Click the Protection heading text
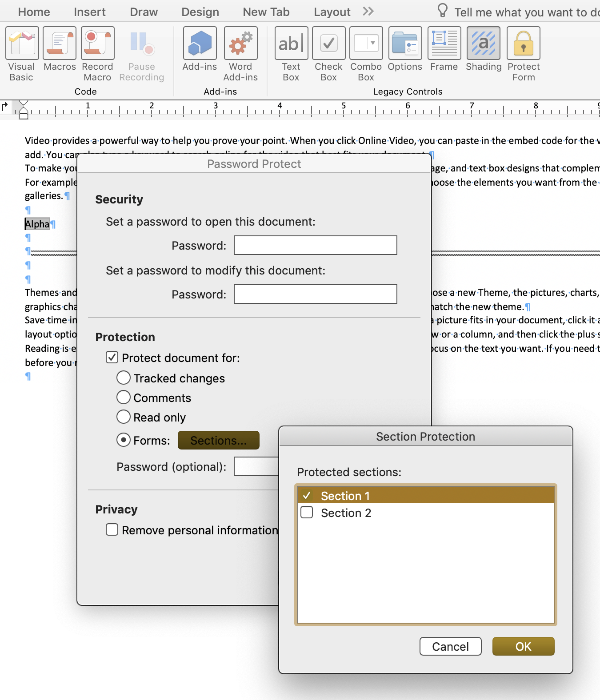 coord(125,337)
